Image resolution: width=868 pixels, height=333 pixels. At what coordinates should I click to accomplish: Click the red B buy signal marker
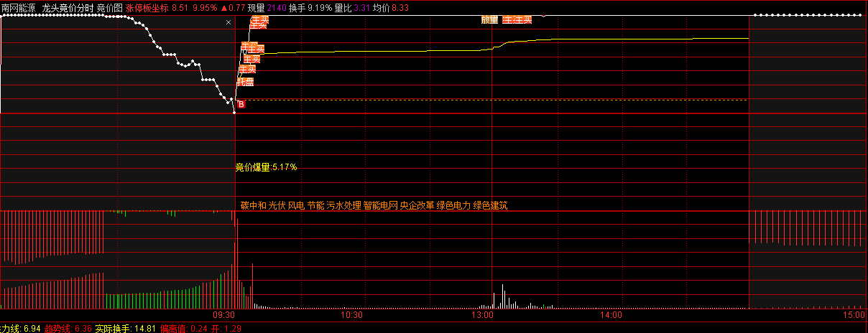pyautogui.click(x=241, y=105)
